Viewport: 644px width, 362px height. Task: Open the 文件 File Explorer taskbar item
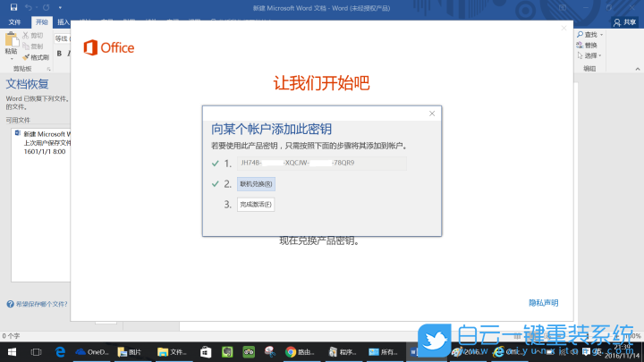click(173, 352)
